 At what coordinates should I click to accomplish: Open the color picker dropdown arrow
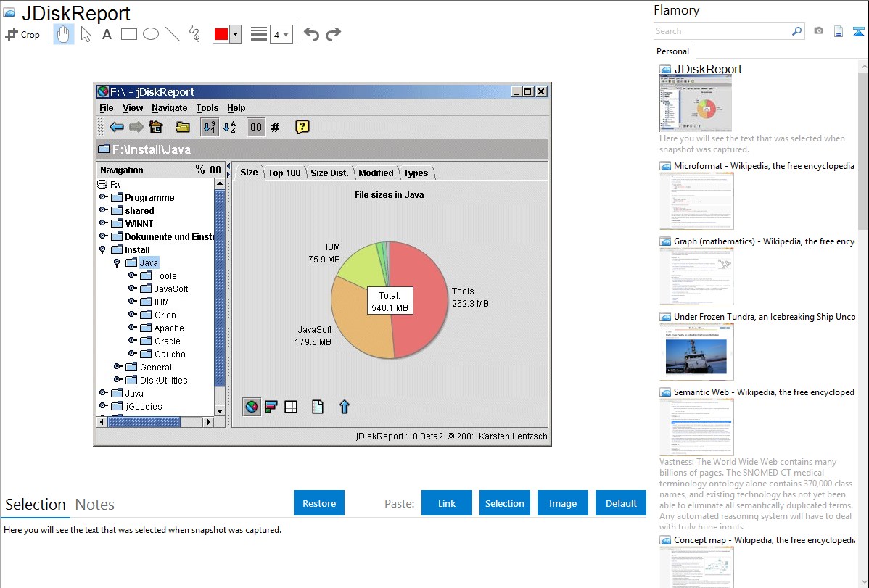[x=235, y=34]
